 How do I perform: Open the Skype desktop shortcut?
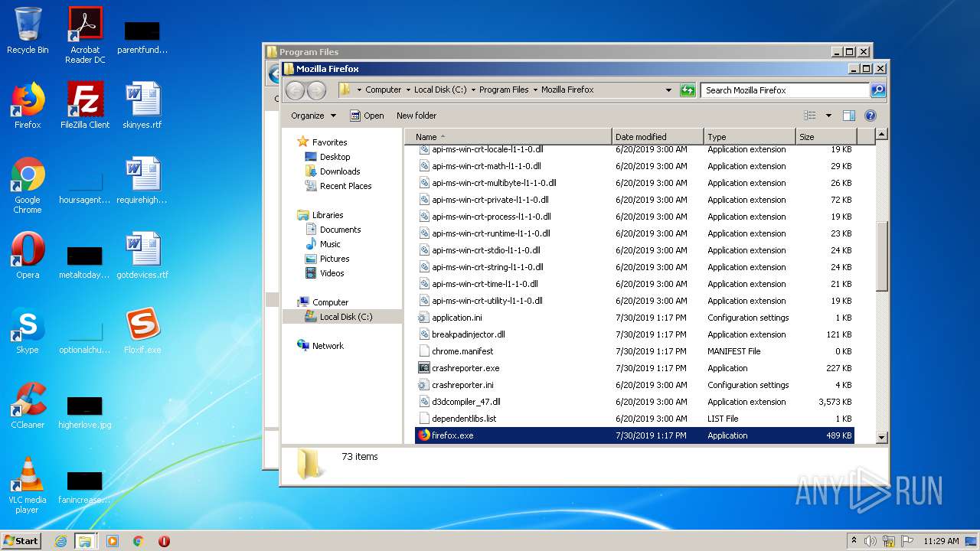click(28, 331)
